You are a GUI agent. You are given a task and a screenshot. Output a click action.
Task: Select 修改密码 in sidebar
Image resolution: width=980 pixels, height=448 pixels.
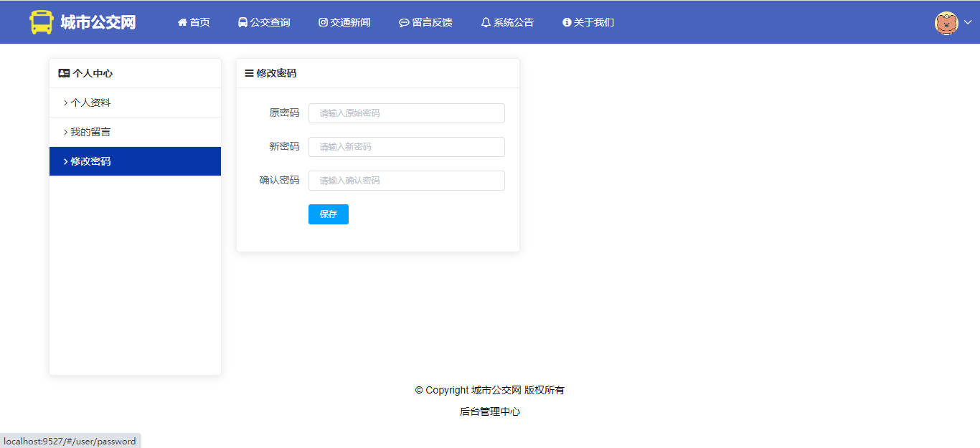point(135,161)
